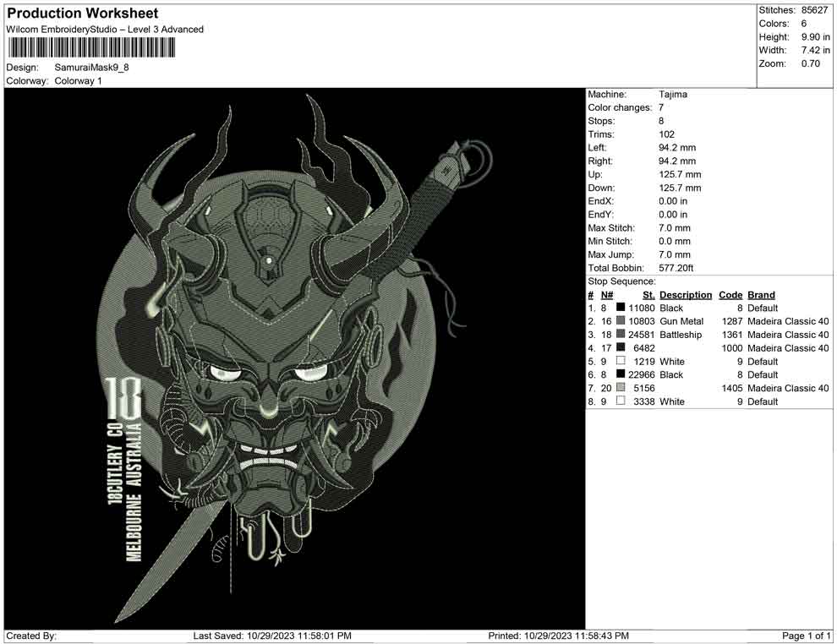Click the Code column header
The image size is (837, 644).
pos(730,295)
